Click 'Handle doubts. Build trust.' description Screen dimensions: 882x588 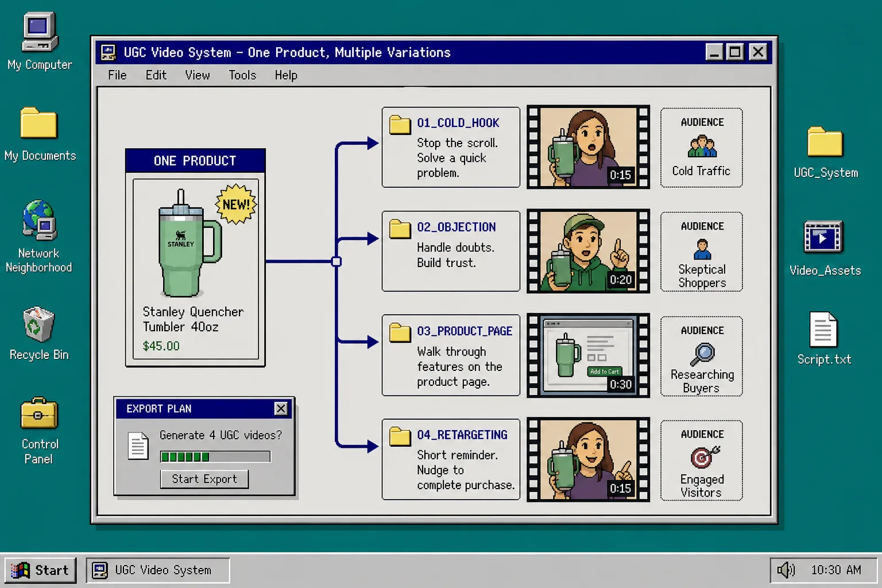(x=455, y=255)
